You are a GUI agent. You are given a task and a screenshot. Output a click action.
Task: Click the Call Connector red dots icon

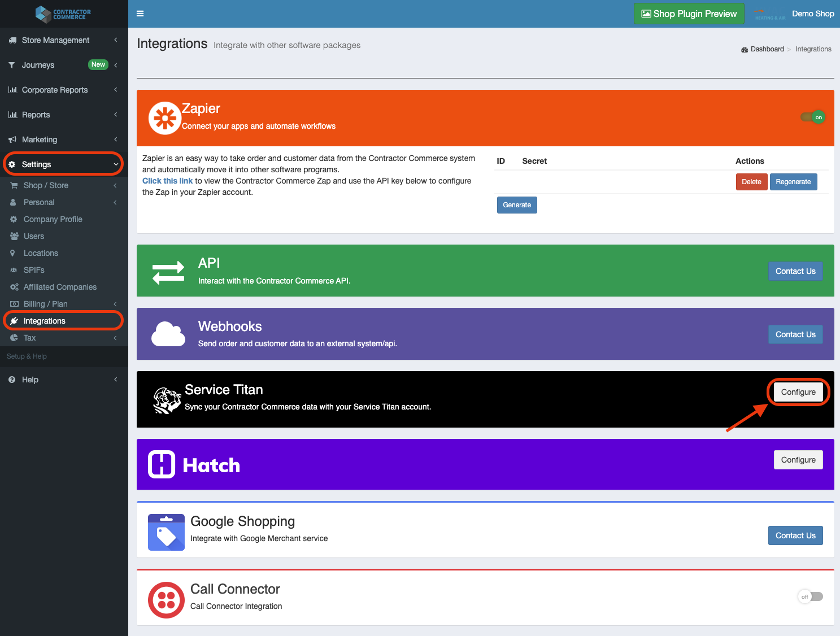click(166, 600)
